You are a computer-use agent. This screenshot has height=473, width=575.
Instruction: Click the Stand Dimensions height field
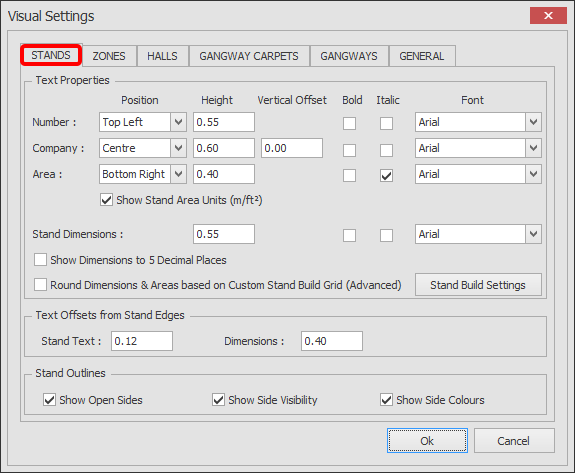[x=224, y=234]
